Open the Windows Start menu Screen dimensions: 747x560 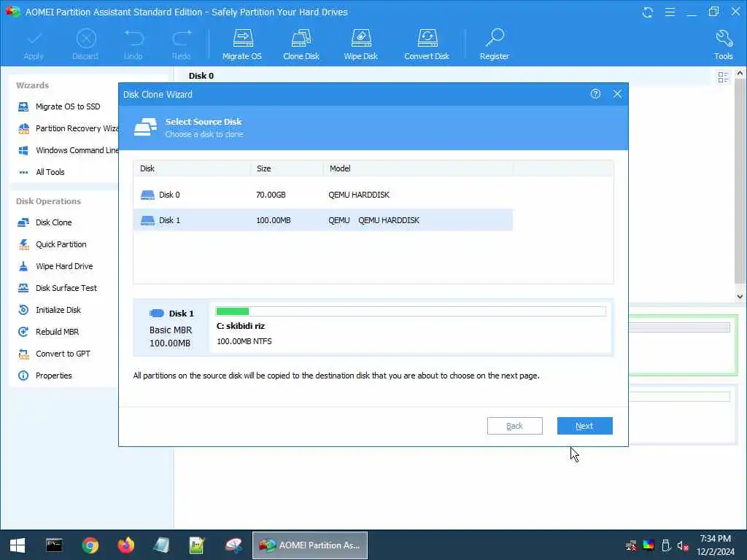(x=18, y=545)
